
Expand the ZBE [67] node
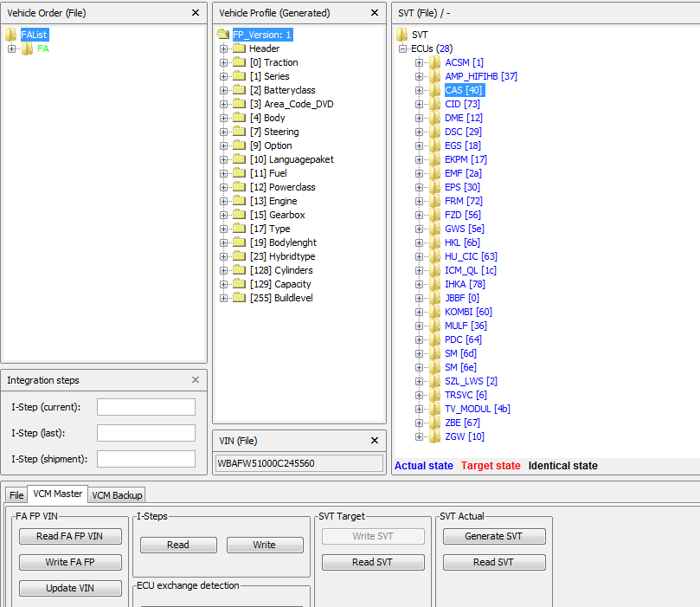tap(419, 423)
